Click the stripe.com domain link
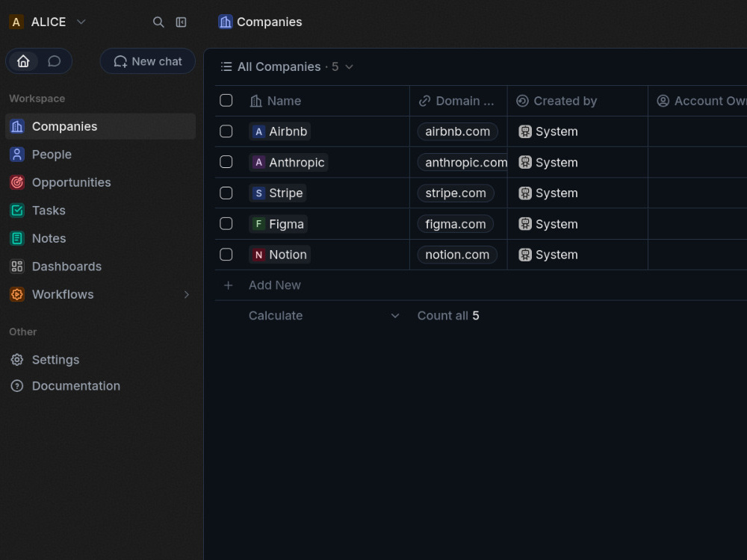The image size is (747, 560). point(456,193)
